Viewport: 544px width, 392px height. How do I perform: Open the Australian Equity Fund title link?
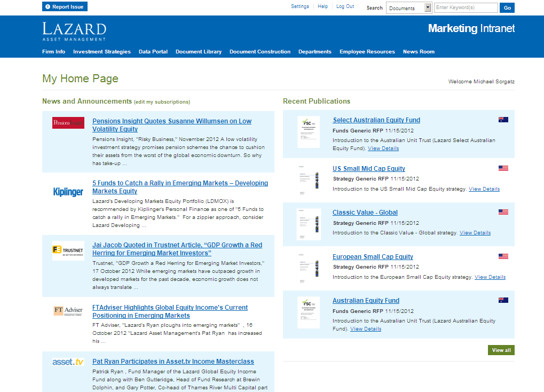366,301
